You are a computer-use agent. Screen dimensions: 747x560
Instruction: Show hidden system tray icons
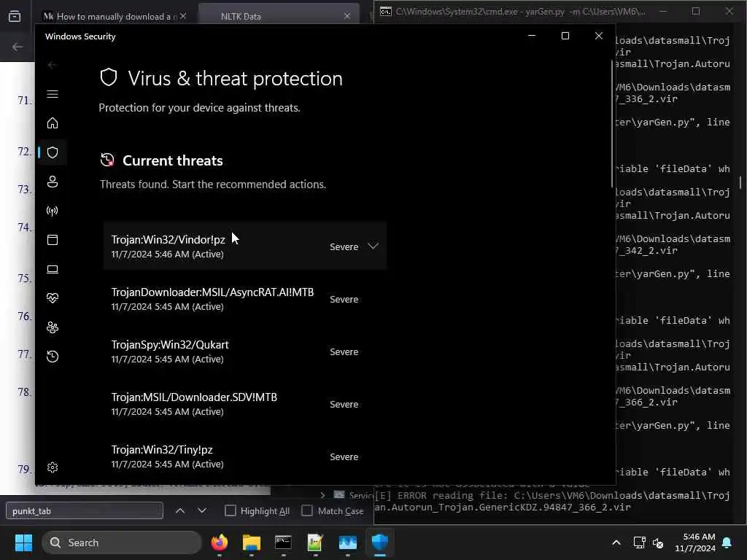point(616,542)
